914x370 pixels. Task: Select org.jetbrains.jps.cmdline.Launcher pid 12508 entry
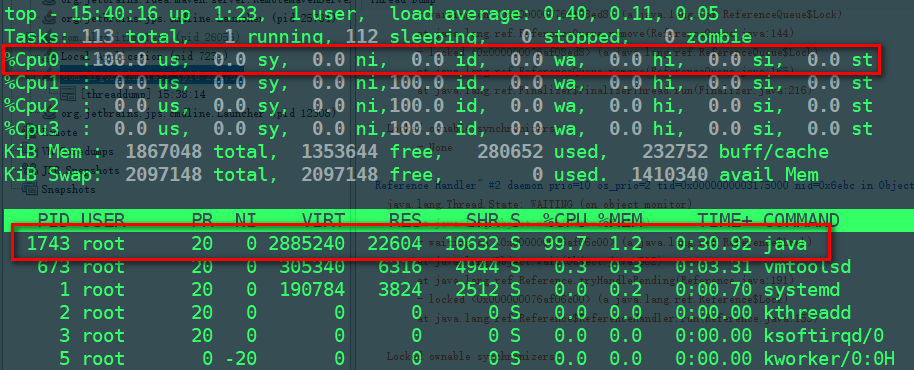[x=198, y=114]
